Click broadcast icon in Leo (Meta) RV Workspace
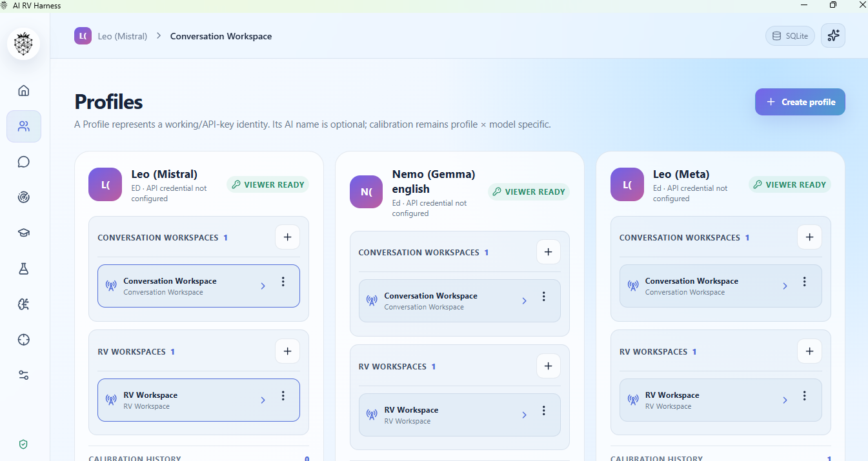The image size is (868, 461). click(x=633, y=400)
